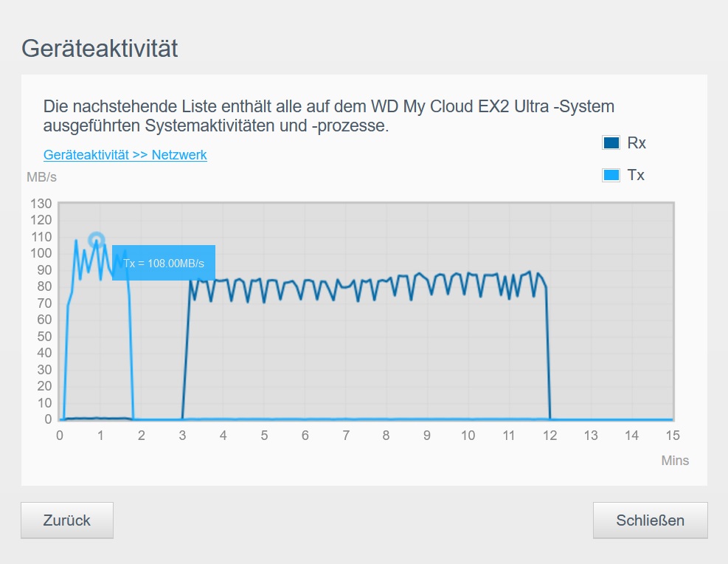Click the Tx = 108.00MB/s tooltip
Image resolution: width=728 pixels, height=564 pixels.
click(x=164, y=263)
